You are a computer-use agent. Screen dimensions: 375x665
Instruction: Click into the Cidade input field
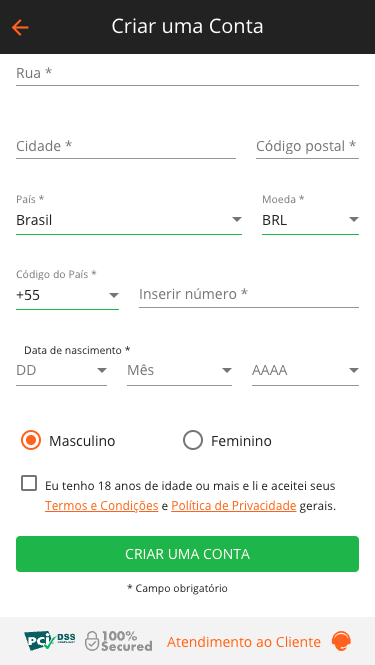[x=126, y=147]
